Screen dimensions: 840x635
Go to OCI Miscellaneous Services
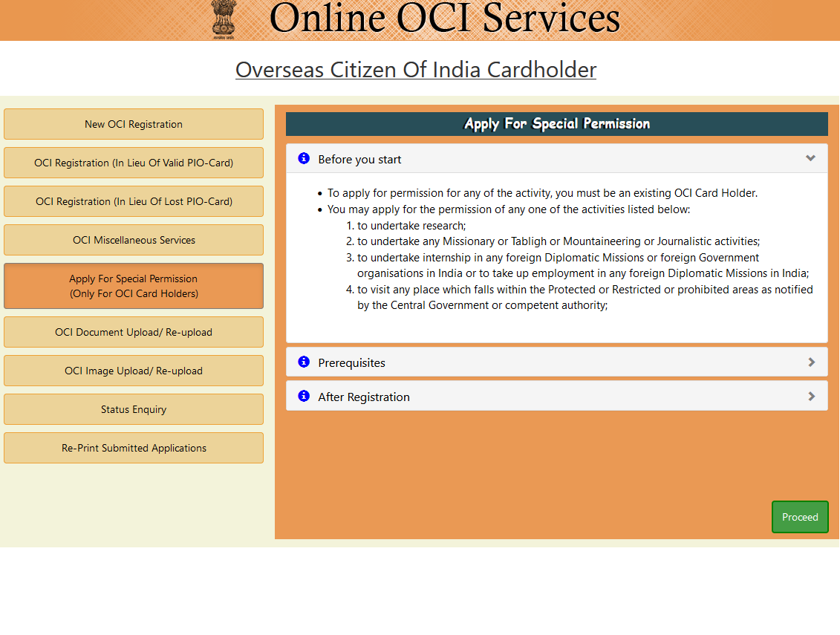click(134, 240)
